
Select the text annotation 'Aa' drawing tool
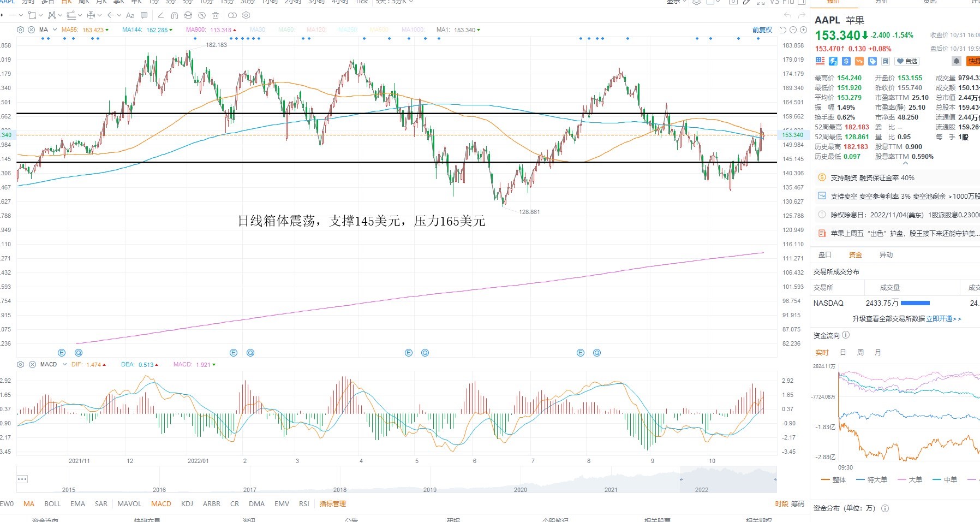[x=130, y=15]
